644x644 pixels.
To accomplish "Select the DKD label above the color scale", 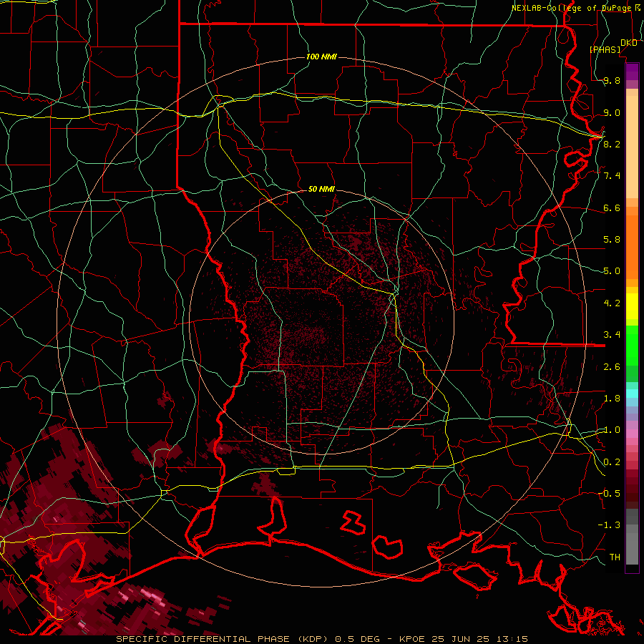I will pyautogui.click(x=629, y=43).
